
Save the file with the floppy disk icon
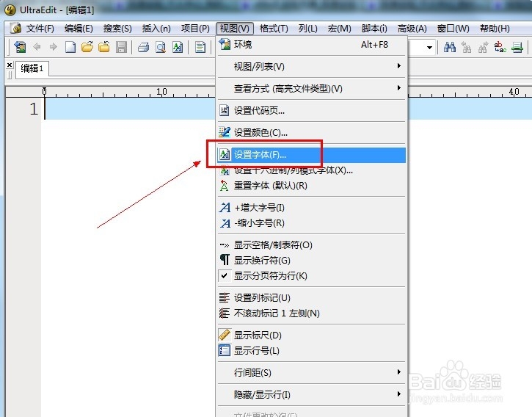point(121,47)
